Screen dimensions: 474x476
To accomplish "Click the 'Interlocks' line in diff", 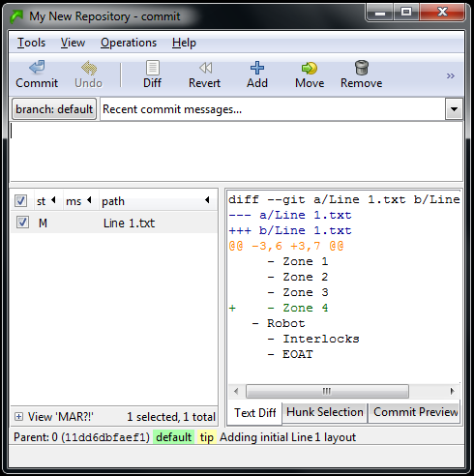I will [x=313, y=339].
